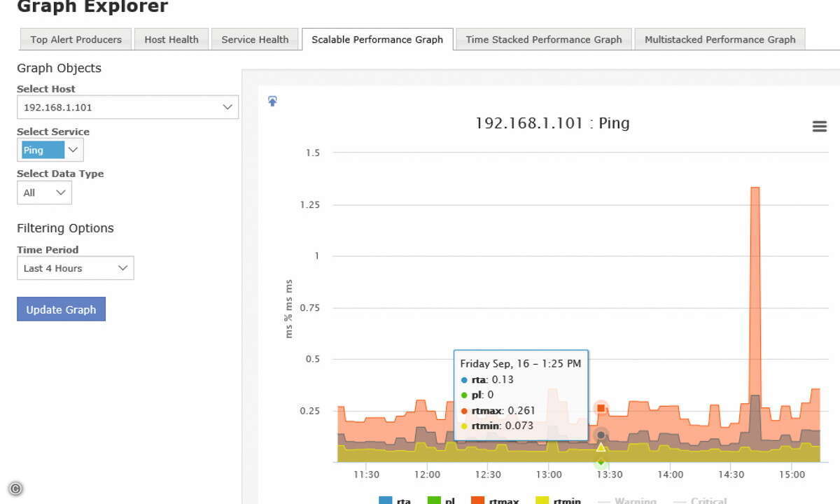Expand the Select Host dropdown
This screenshot has height=504, width=840.
point(127,107)
